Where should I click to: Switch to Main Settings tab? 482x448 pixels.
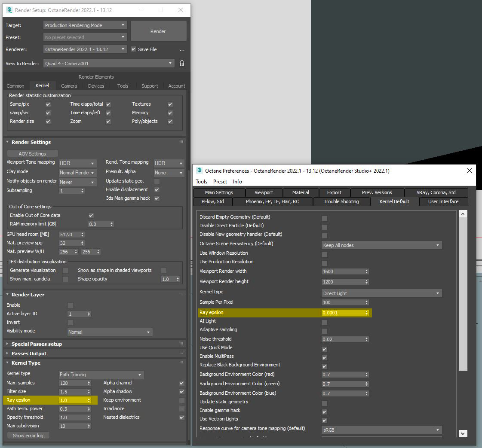[x=219, y=192]
